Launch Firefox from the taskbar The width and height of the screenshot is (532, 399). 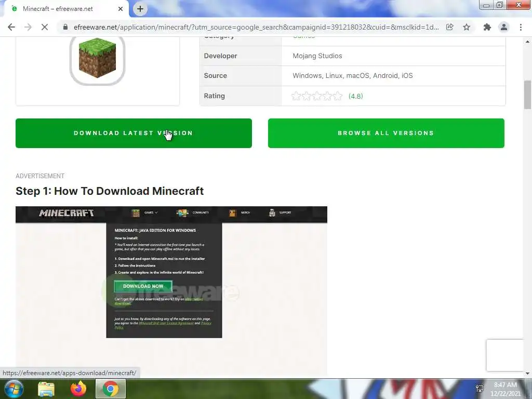(78, 389)
